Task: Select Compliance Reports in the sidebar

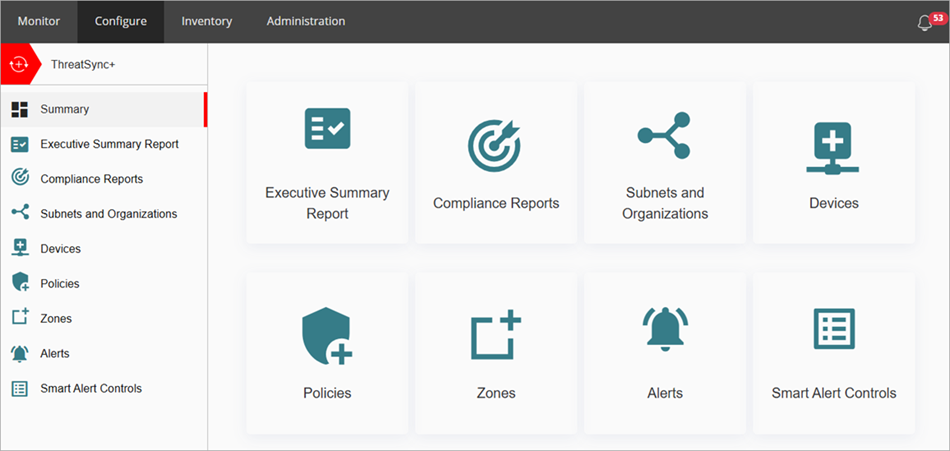Action: pyautogui.click(x=91, y=179)
